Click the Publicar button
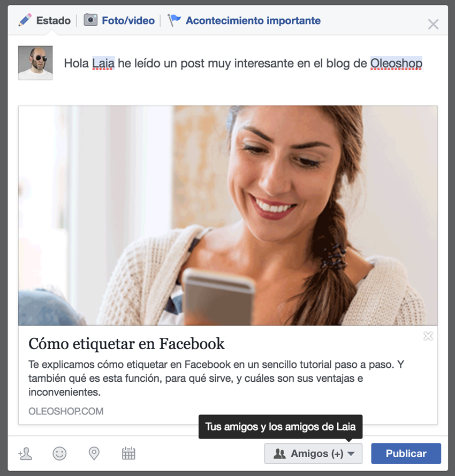The height and width of the screenshot is (476, 455). click(406, 454)
